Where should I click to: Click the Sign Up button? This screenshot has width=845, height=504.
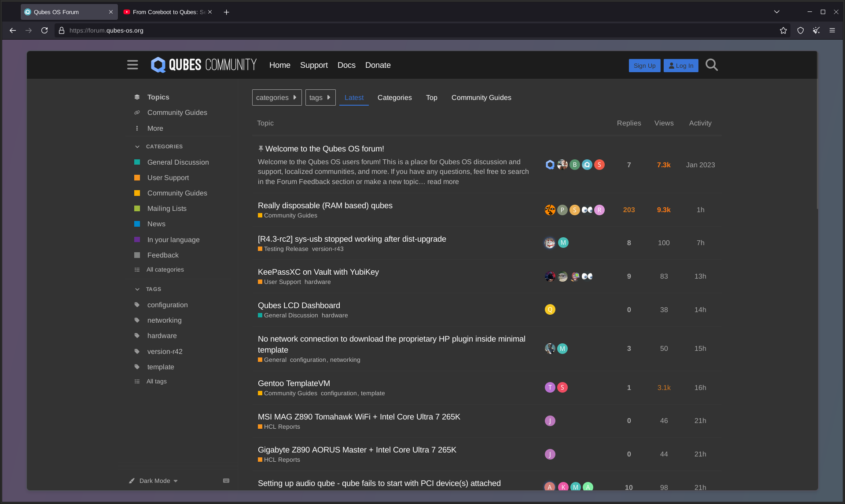click(x=644, y=66)
